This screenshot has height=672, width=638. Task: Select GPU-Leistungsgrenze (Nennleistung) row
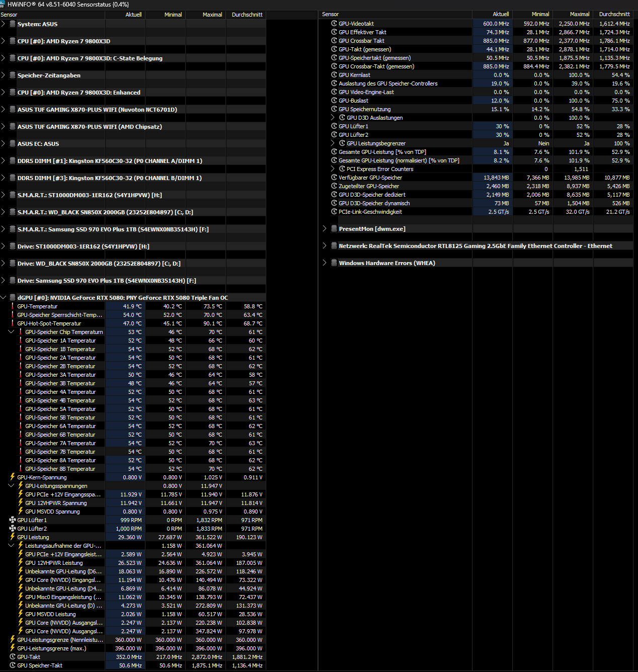[133, 640]
